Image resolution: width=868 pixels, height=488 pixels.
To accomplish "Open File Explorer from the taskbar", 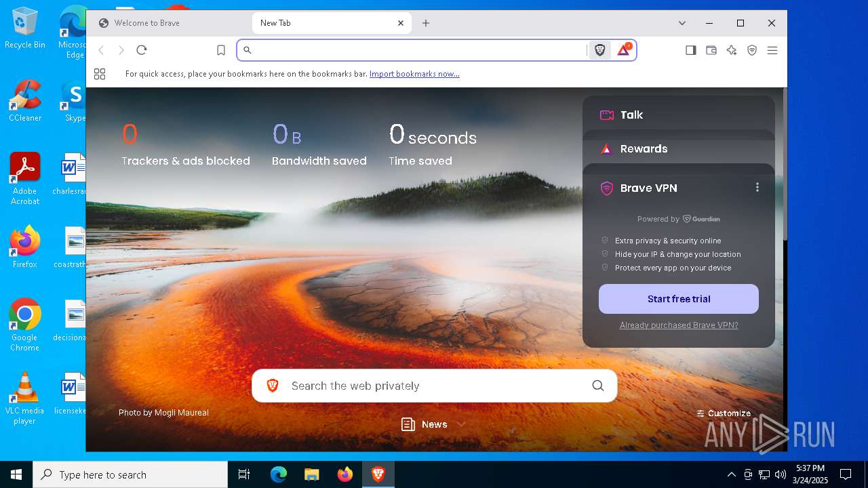I will click(311, 474).
